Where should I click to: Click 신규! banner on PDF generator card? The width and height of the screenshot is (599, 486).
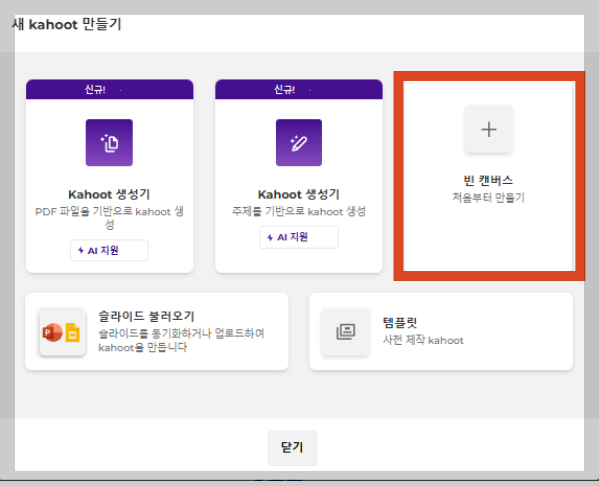coord(110,89)
